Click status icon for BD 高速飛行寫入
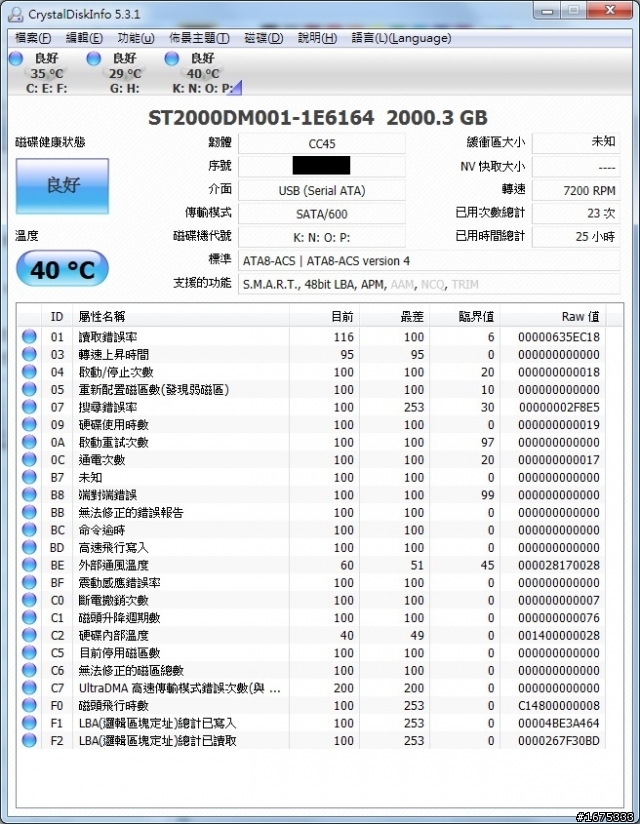The image size is (640, 825). click(29, 547)
